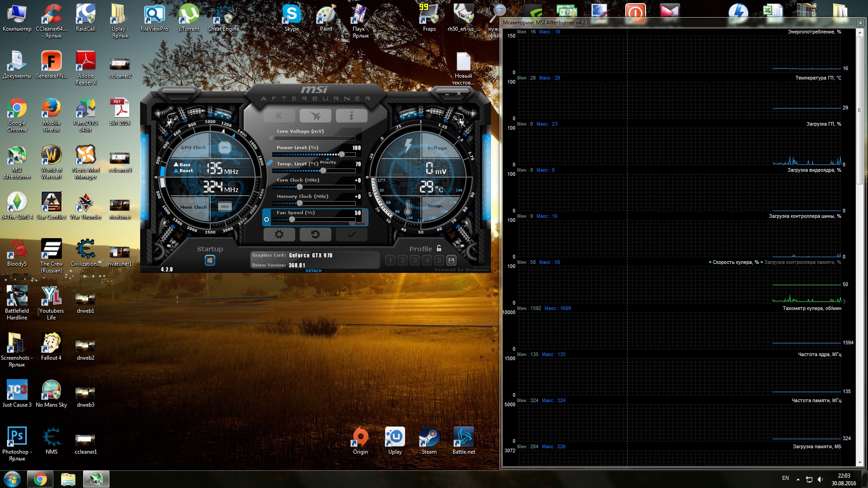Click the temp limit Priority arrow
Screen dimensions: 868x488
pos(328,159)
